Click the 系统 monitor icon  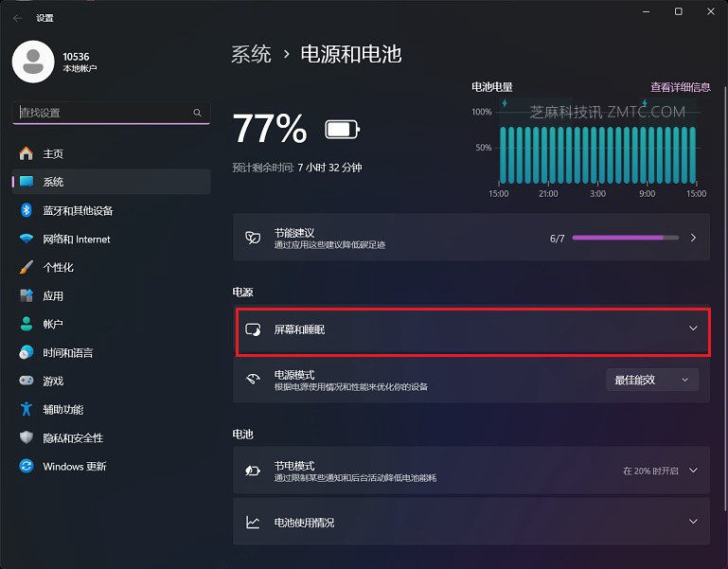pos(27,182)
